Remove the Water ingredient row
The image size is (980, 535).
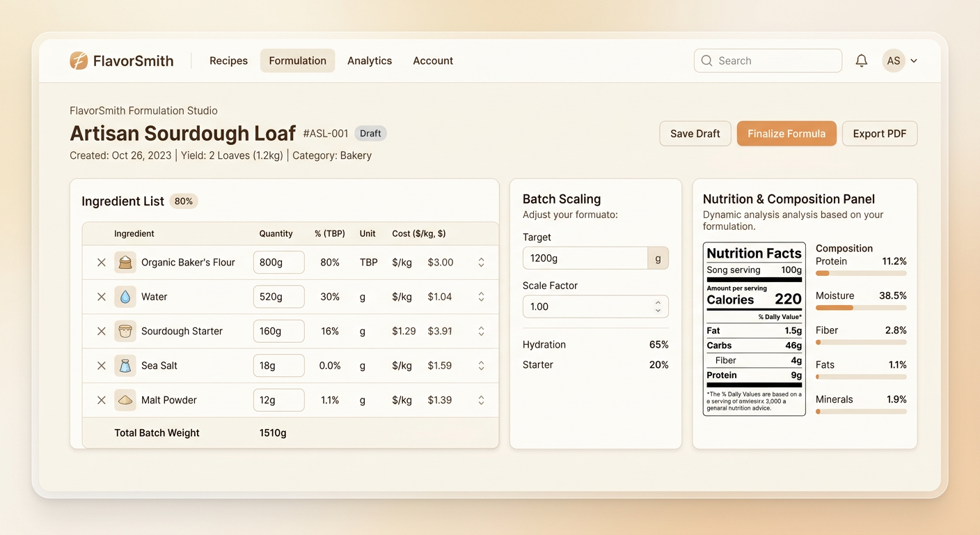click(x=101, y=296)
